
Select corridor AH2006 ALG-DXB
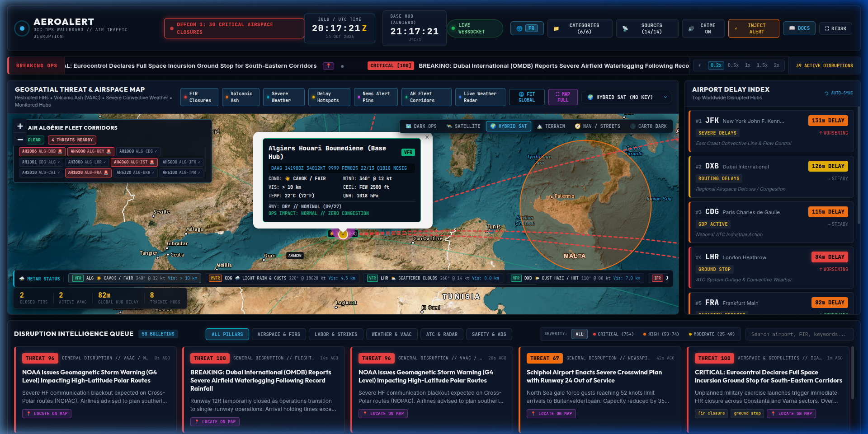[x=42, y=151]
